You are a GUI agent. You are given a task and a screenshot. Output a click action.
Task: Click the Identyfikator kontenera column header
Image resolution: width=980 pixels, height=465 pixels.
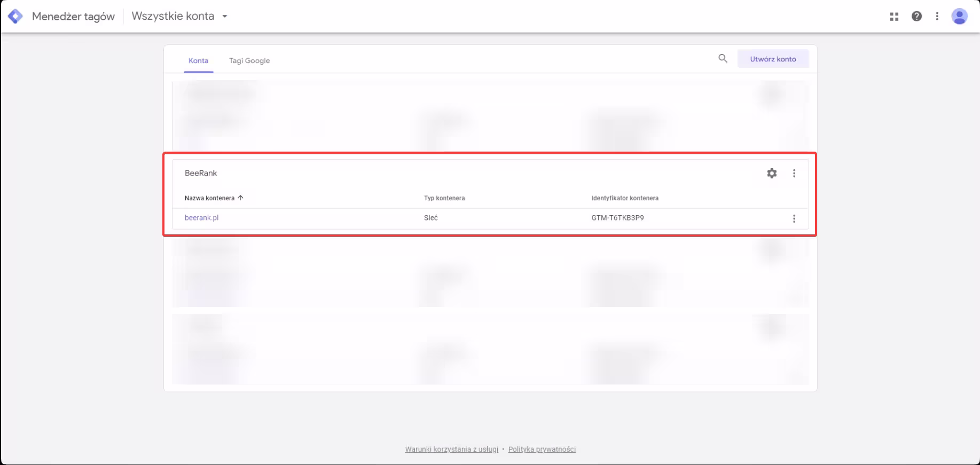point(625,198)
